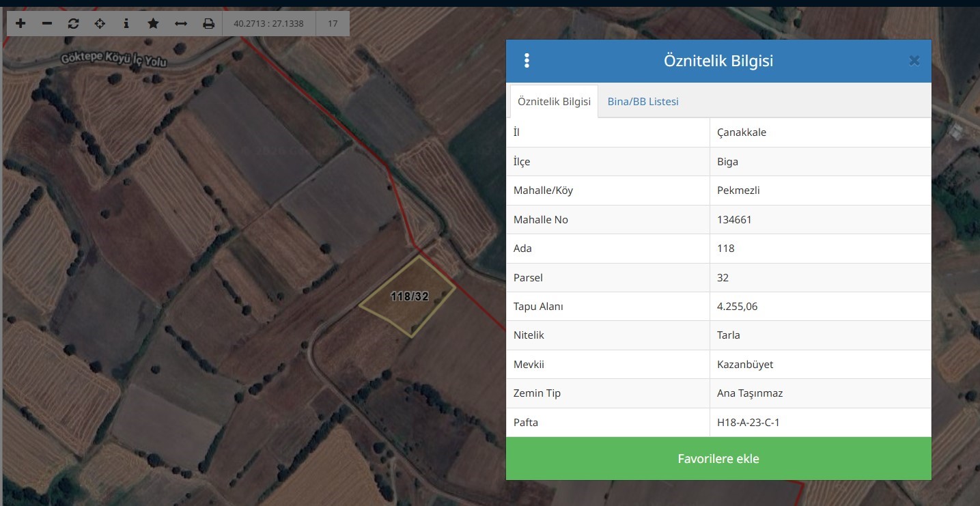Zoom out with the minus icon
The image size is (980, 506).
(x=47, y=23)
